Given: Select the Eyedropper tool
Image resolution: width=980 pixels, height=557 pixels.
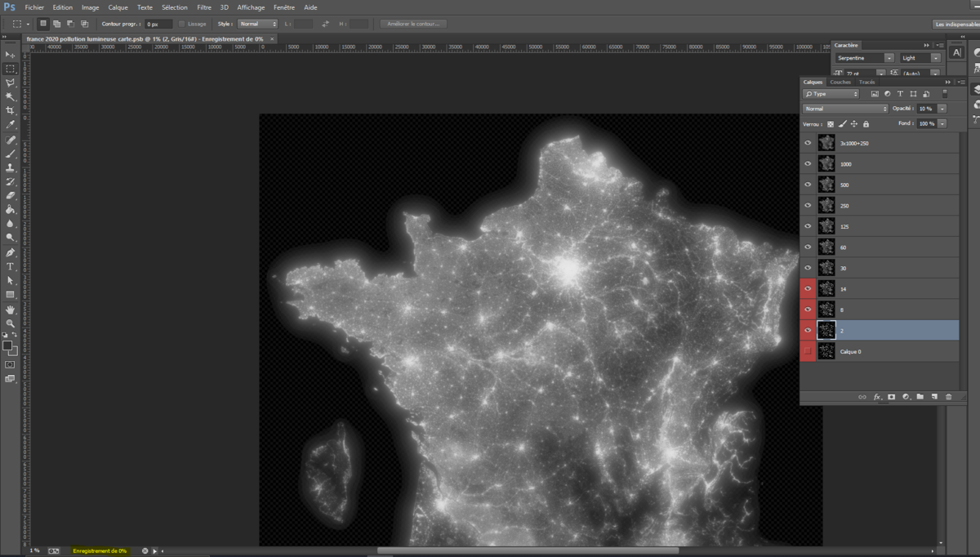Looking at the screenshot, I should pos(11,125).
